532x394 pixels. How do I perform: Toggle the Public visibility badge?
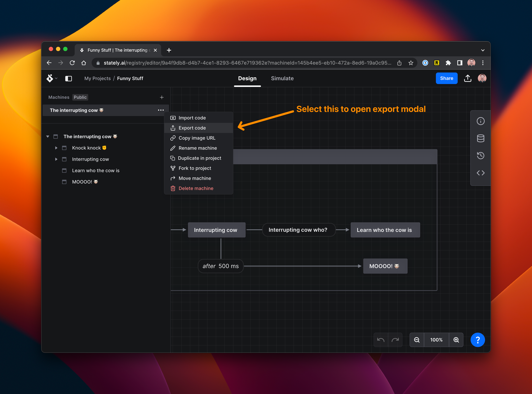tap(80, 97)
